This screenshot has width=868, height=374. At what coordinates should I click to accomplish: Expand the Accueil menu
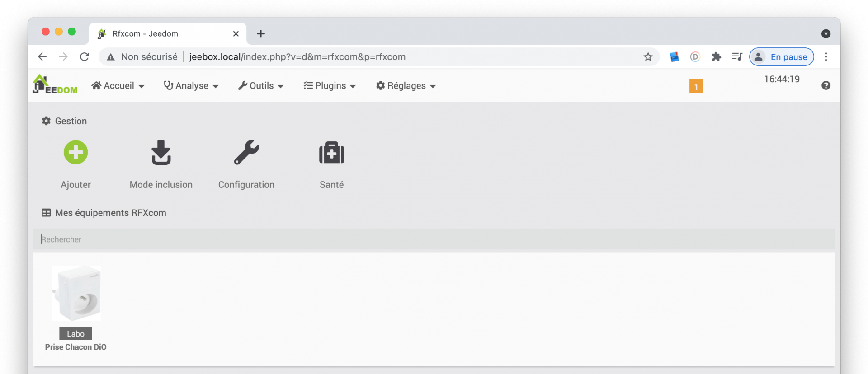coord(118,86)
